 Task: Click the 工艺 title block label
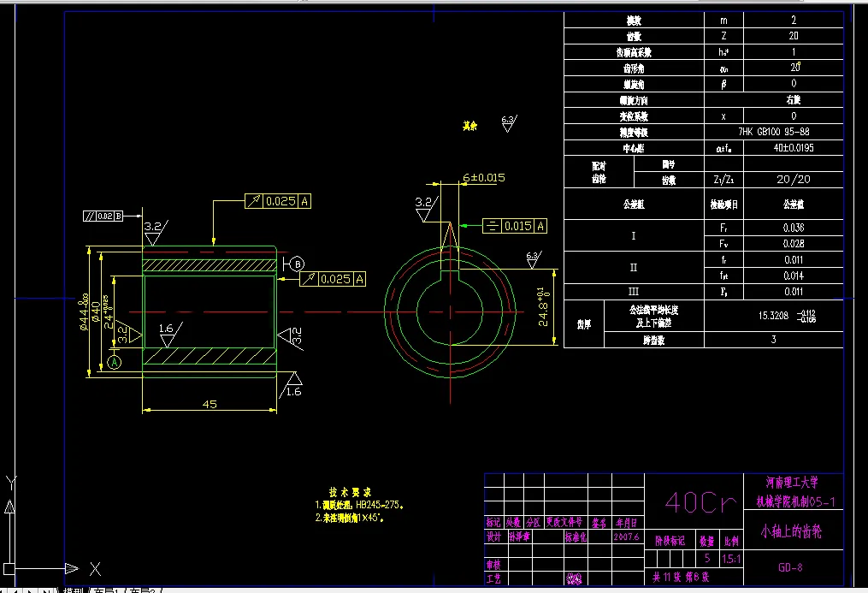pos(493,578)
